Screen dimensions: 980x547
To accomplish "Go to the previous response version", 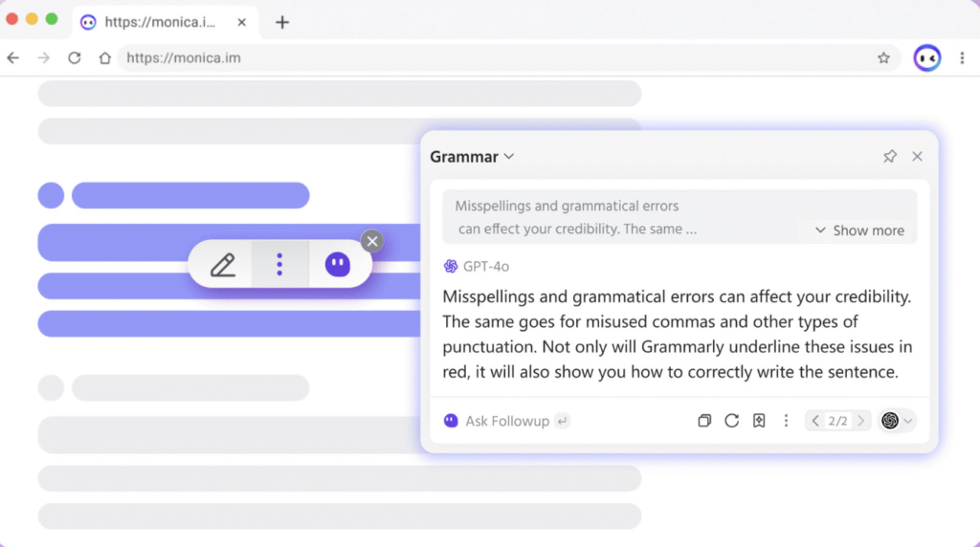I will tap(815, 421).
